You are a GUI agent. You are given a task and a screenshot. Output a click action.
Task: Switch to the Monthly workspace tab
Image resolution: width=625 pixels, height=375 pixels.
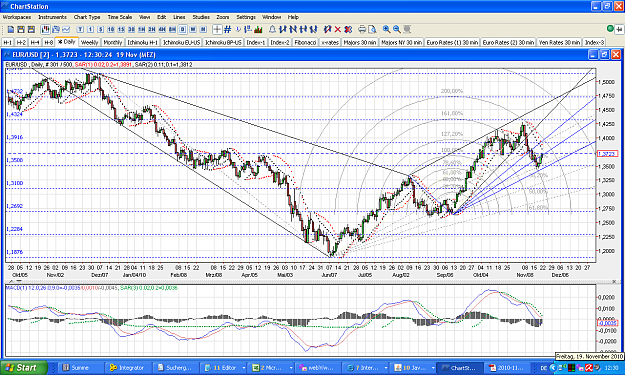pos(113,42)
